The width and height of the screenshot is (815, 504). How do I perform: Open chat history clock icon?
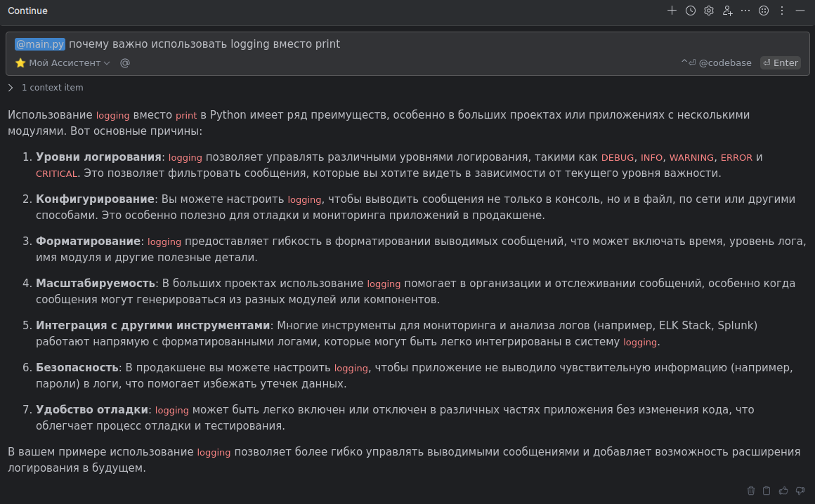pos(691,11)
